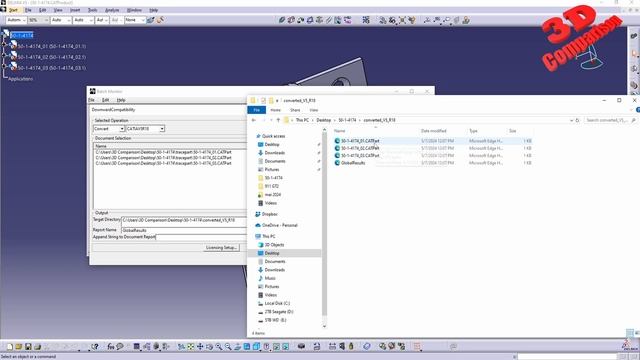Open the Start menu in CATIA menu bar

tap(13, 10)
